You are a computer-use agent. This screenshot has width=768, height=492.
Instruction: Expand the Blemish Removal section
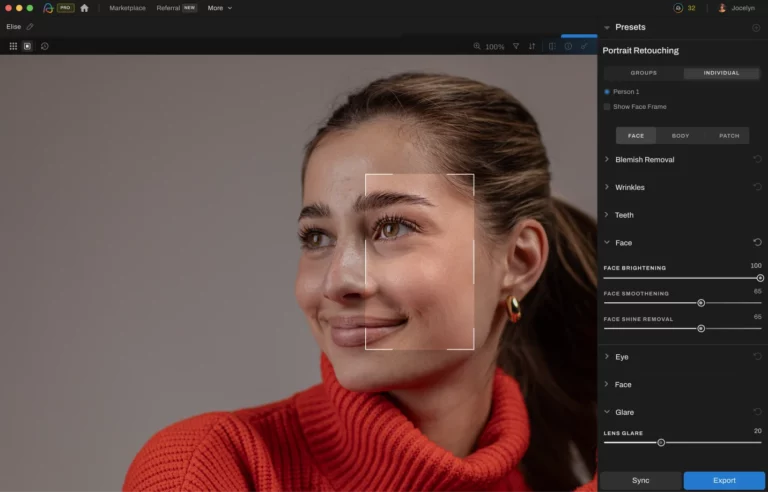coord(607,159)
